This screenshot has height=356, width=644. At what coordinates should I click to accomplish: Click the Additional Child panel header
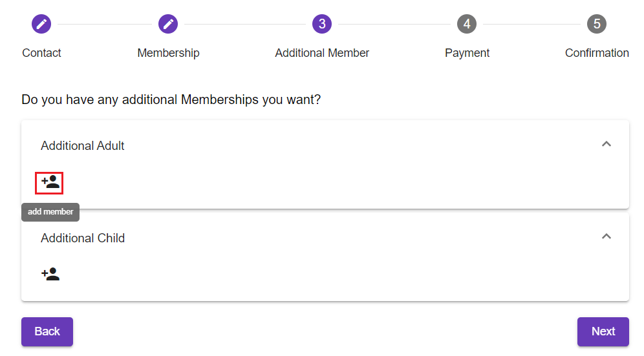click(83, 238)
